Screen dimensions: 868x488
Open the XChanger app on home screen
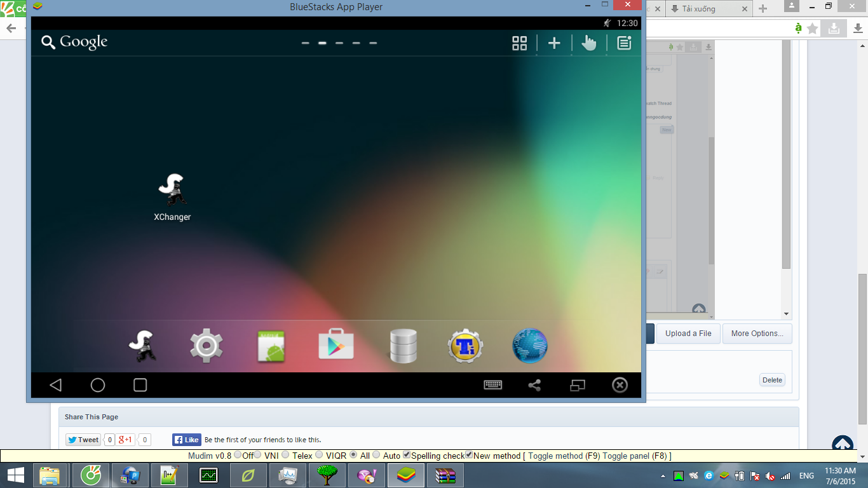tap(172, 191)
